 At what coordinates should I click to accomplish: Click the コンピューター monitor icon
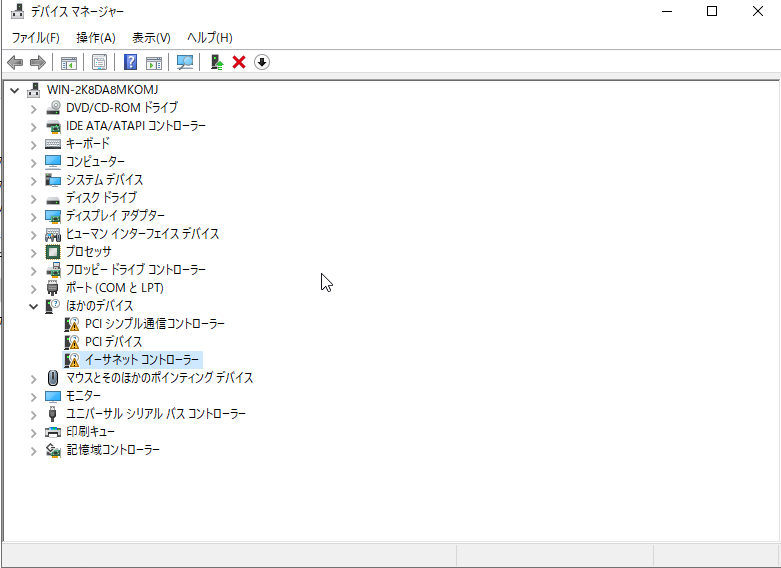(53, 161)
